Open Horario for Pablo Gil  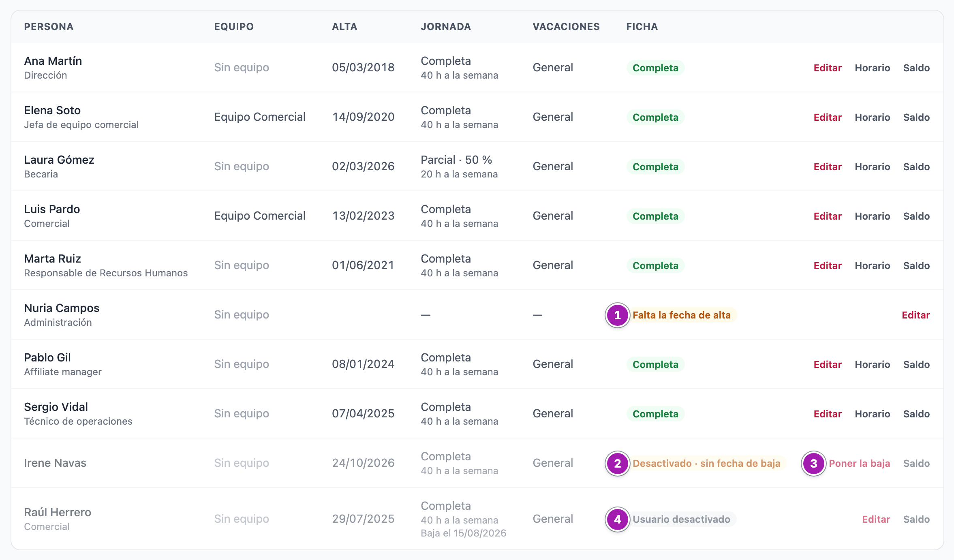[872, 364]
